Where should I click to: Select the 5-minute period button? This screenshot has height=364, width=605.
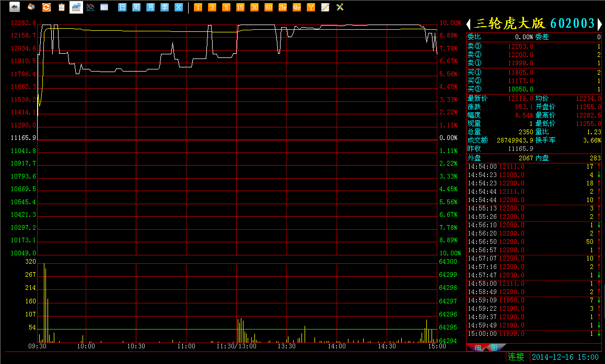[x=226, y=7]
